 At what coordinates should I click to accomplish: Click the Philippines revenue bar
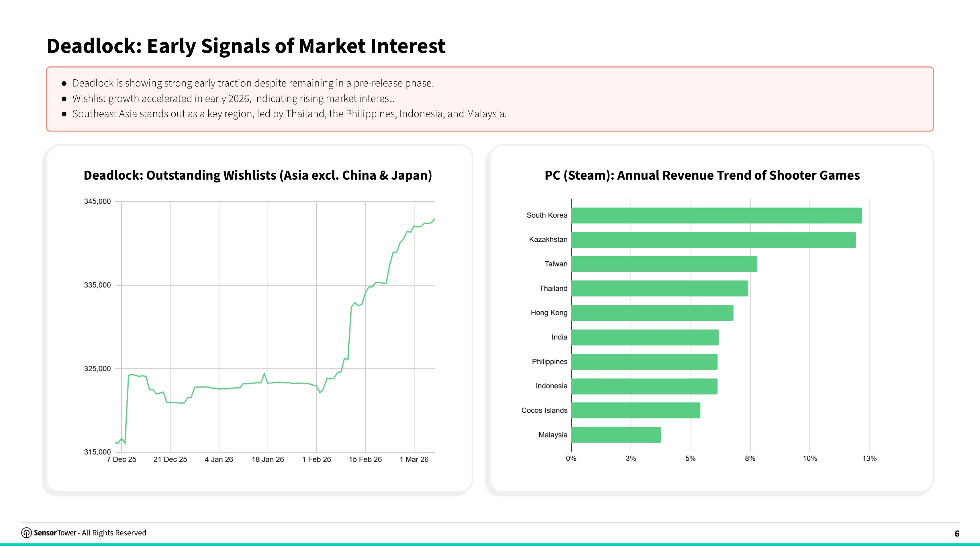click(644, 362)
